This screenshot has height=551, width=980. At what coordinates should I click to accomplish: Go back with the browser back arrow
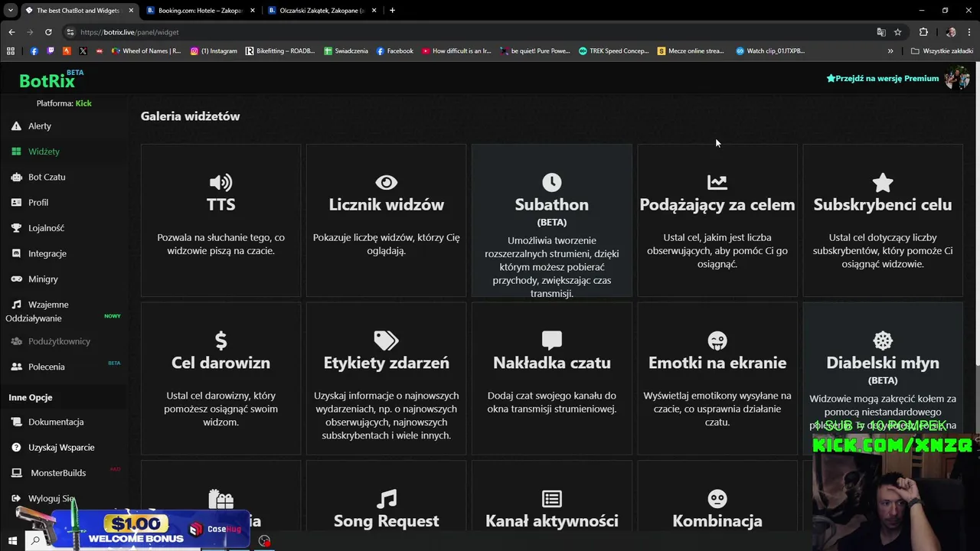tap(11, 32)
